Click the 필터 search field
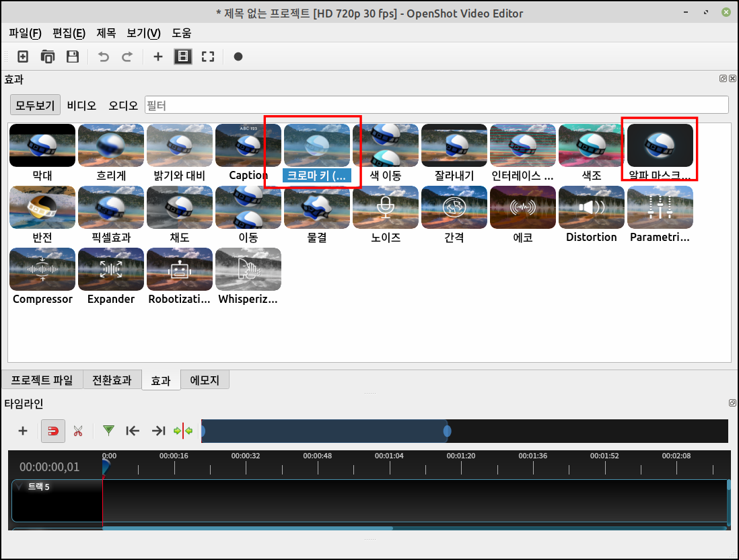This screenshot has width=739, height=560. tap(436, 105)
